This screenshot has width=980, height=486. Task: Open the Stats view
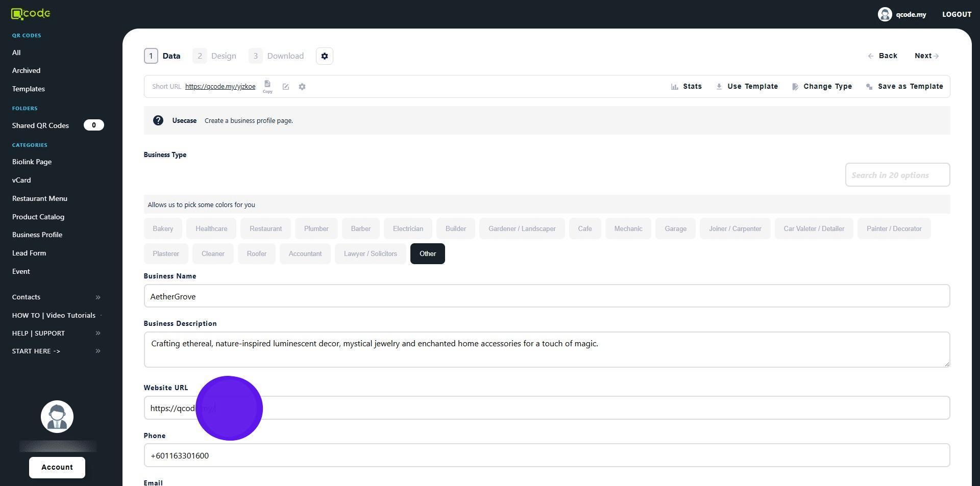click(x=687, y=87)
